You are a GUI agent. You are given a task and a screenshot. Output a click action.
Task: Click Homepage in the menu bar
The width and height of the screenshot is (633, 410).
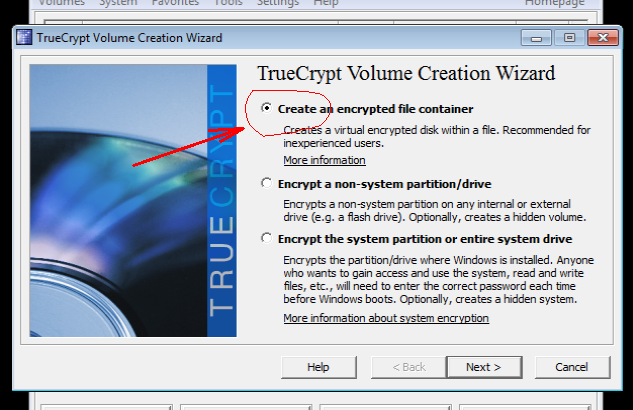click(555, 3)
